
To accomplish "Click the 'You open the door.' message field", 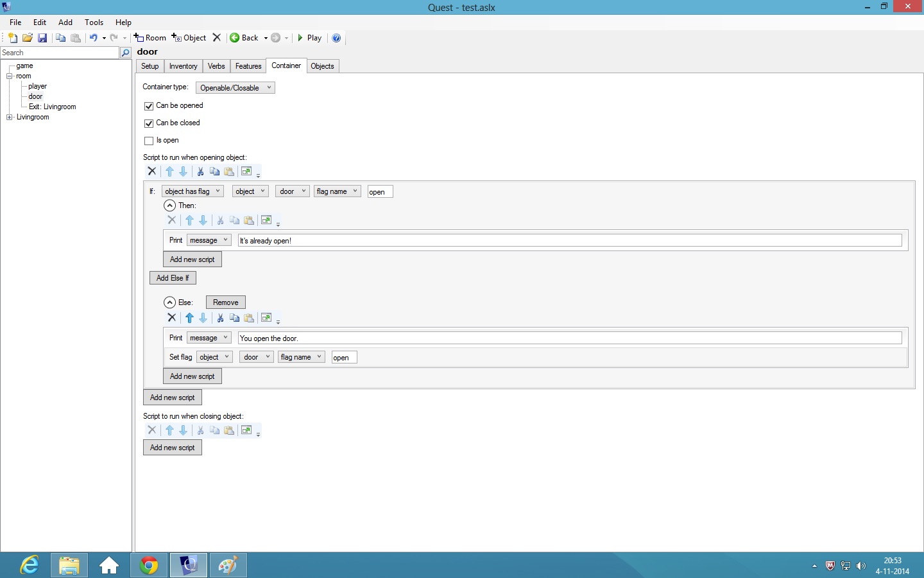I will [x=569, y=338].
